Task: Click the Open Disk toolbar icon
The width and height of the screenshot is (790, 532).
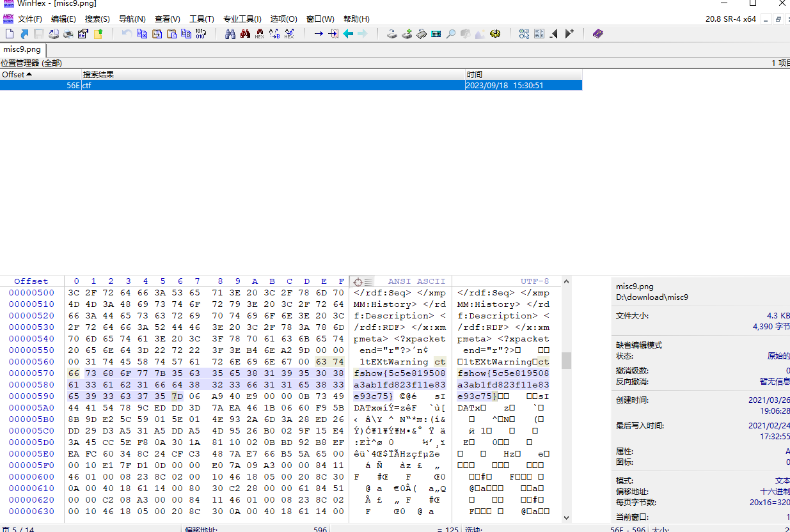Action: pyautogui.click(x=392, y=34)
